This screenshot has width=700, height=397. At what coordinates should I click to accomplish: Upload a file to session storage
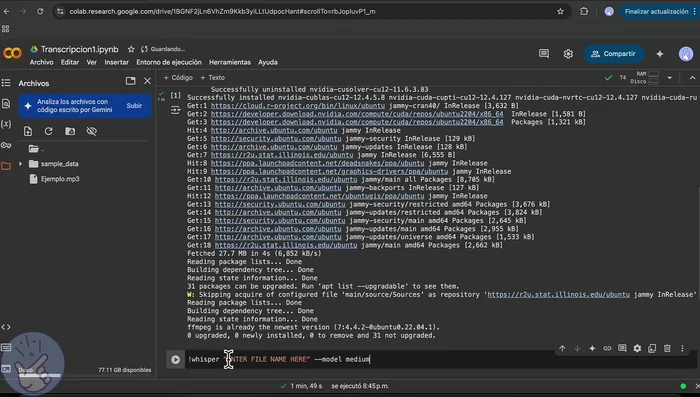[28, 131]
